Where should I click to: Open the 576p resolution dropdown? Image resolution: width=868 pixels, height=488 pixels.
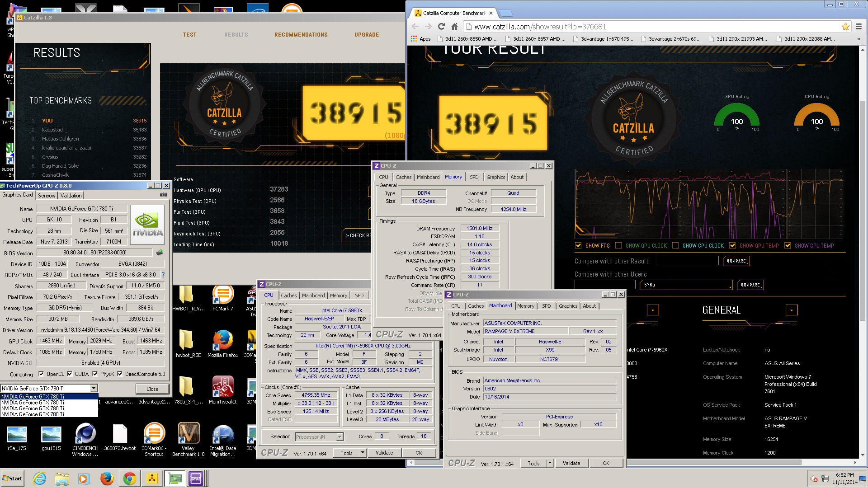tap(686, 285)
